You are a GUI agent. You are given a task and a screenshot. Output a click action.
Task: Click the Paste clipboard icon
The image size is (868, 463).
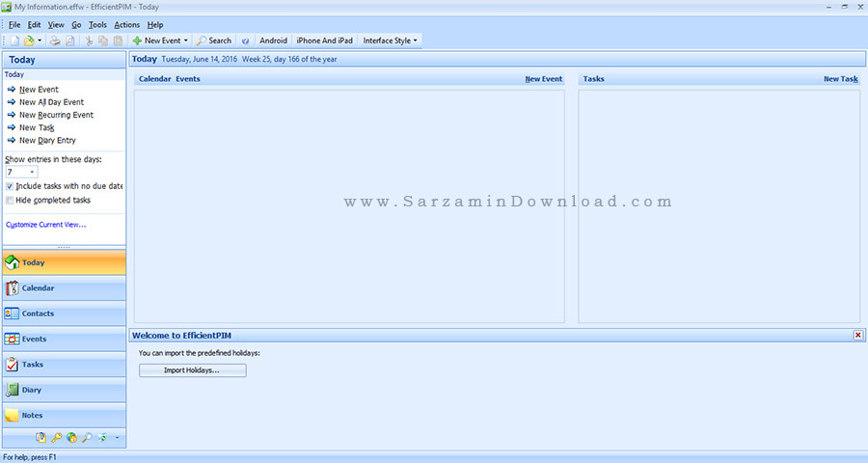tap(118, 41)
